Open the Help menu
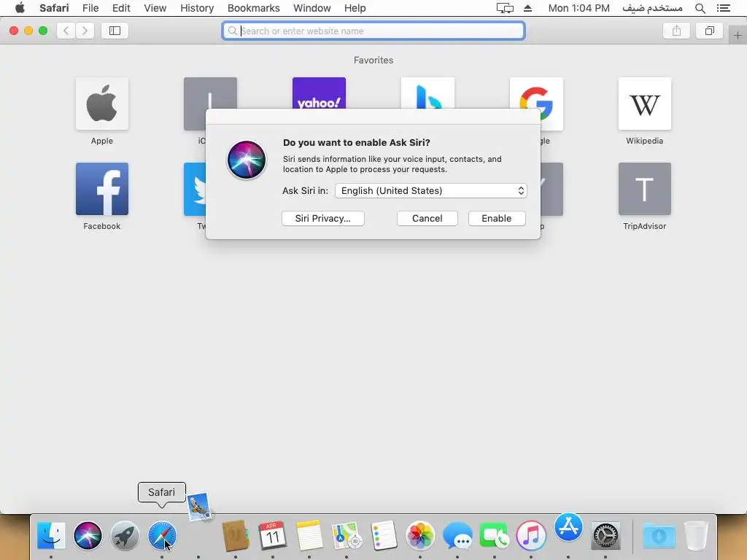 click(355, 8)
